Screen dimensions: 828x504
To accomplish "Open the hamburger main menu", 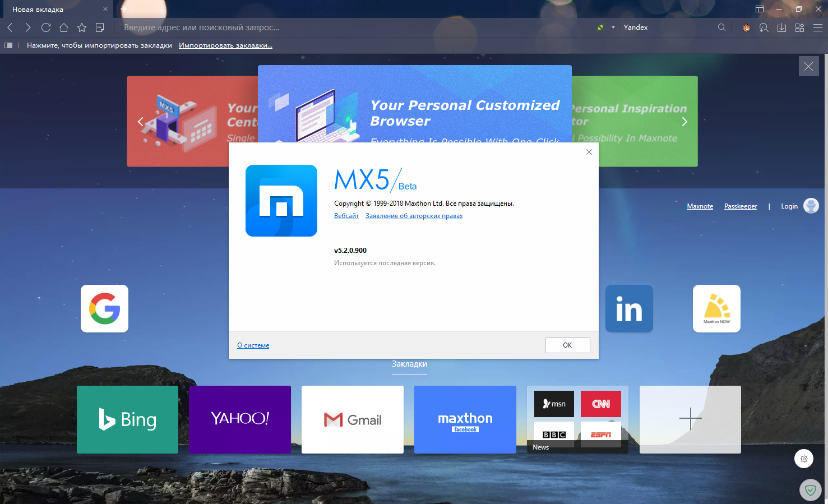I will (x=817, y=27).
